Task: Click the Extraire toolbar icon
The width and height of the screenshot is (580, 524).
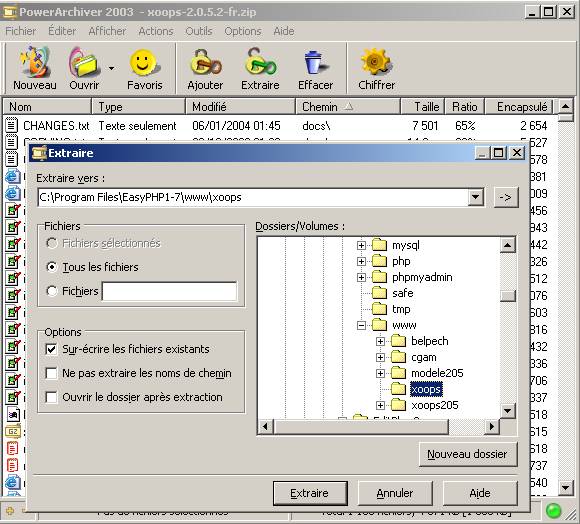Action: [260, 61]
